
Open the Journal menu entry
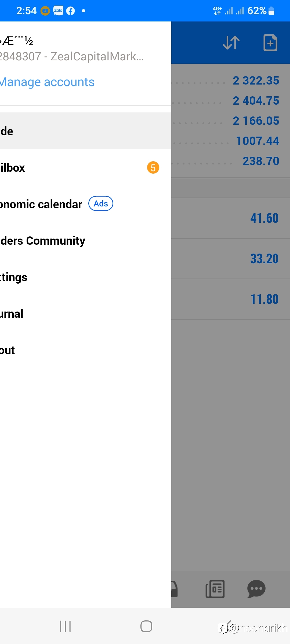pos(86,313)
